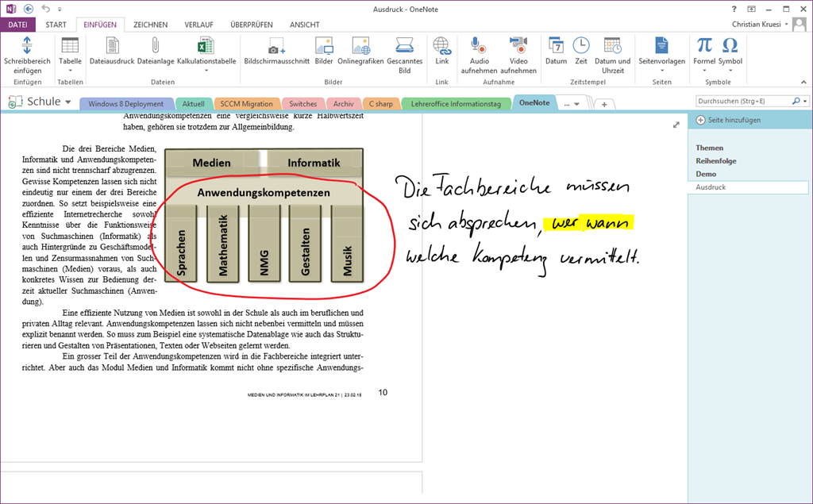
Task: Open the Seitenvorlagen dropdown
Action: pos(661,70)
